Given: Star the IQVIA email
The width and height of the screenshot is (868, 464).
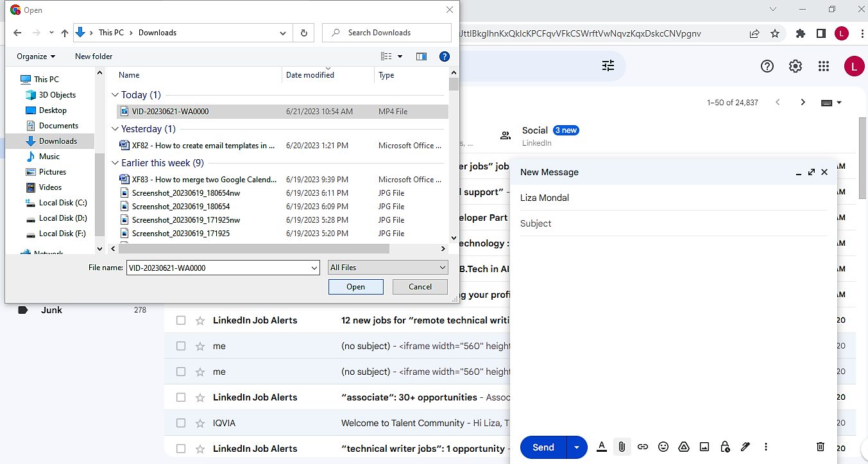Looking at the screenshot, I should click(200, 423).
